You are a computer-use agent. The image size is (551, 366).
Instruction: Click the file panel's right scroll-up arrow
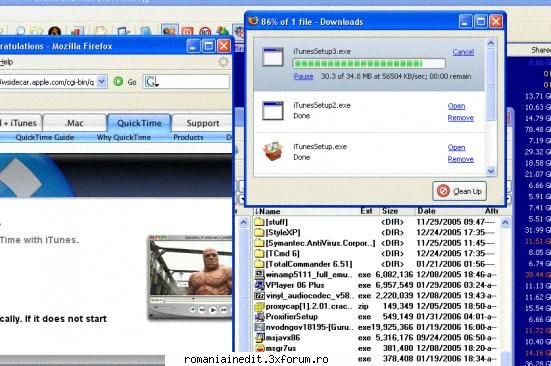(505, 222)
